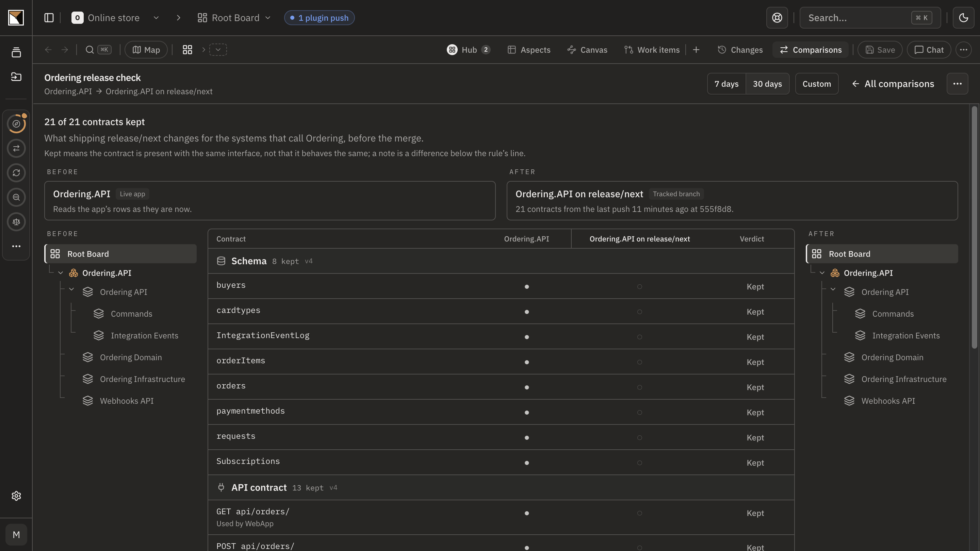Open the board grid icon in breadcrumb
The image size is (980, 551).
point(187,50)
